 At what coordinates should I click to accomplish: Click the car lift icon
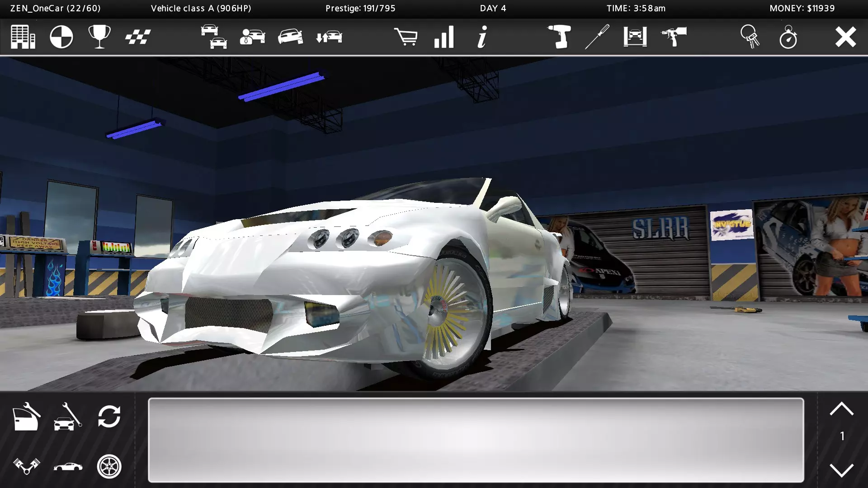pos(635,37)
